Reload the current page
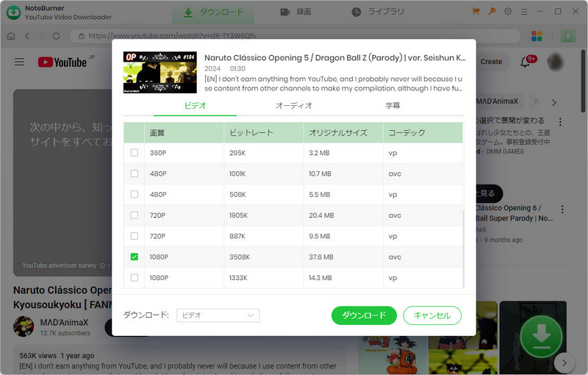The width and height of the screenshot is (588, 375). pos(57,36)
